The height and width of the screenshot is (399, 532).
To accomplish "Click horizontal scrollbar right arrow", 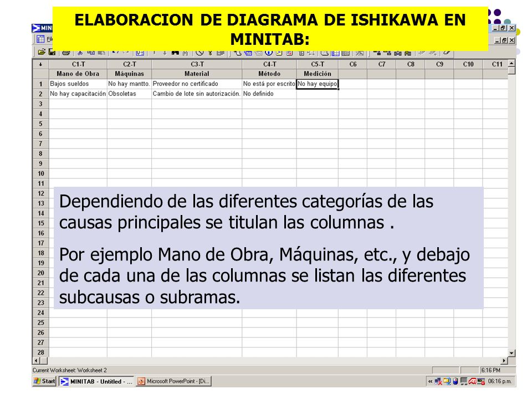I will pyautogui.click(x=504, y=361).
